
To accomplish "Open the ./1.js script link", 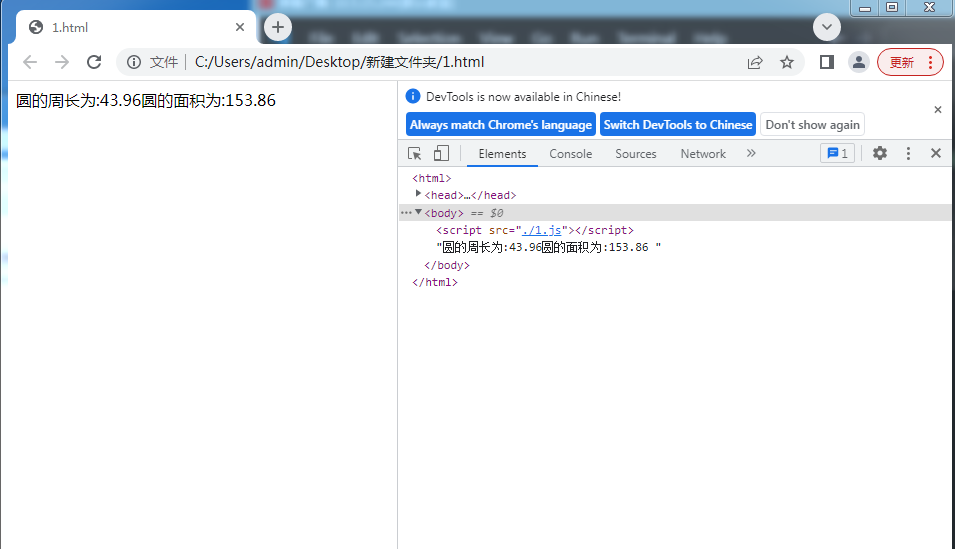I will pos(541,230).
